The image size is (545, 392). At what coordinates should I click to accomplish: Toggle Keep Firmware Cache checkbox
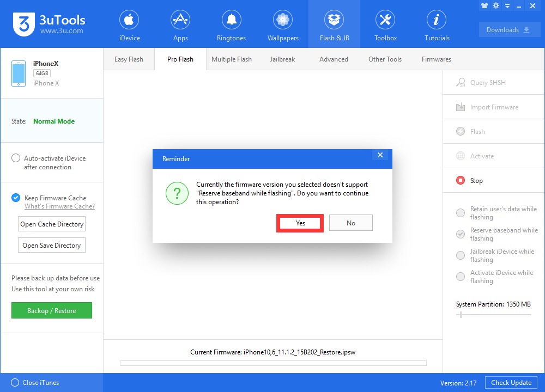[x=16, y=198]
